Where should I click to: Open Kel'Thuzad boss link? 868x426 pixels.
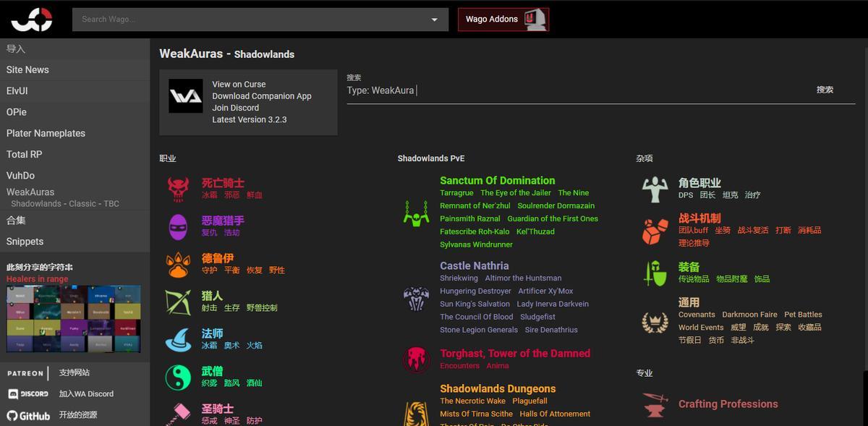pyautogui.click(x=535, y=231)
